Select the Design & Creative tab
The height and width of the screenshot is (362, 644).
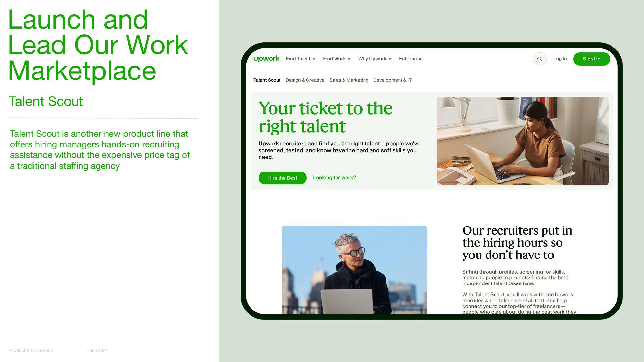tap(305, 80)
